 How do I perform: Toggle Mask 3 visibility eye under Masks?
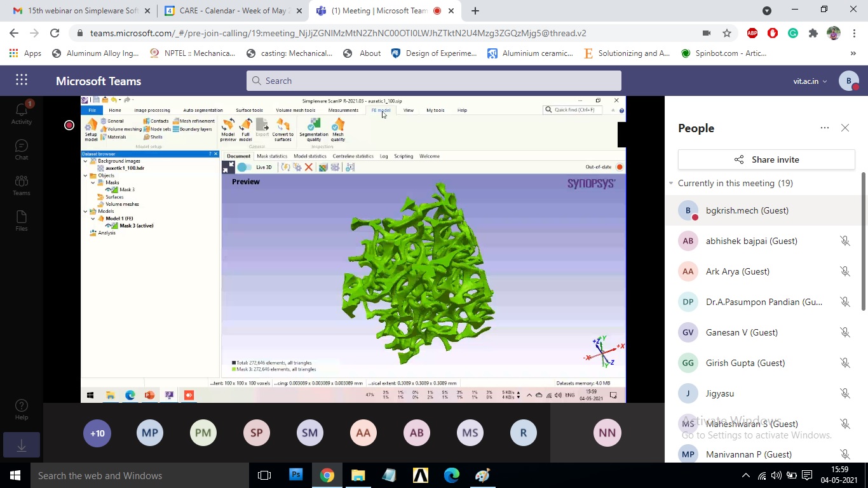[x=108, y=189]
